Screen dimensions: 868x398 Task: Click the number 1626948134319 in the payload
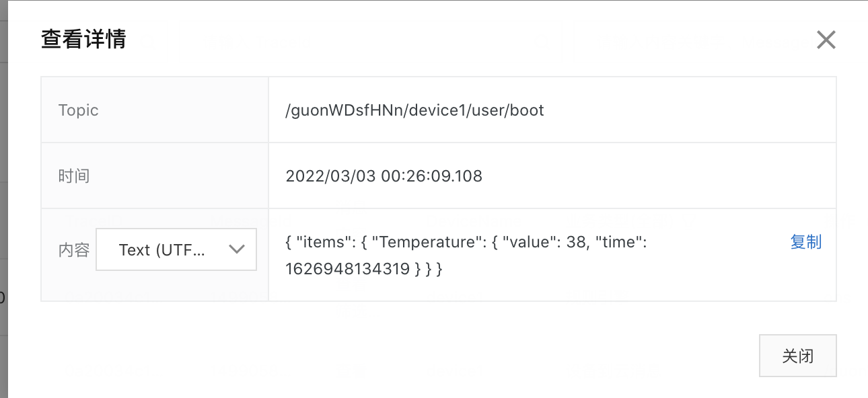coord(347,269)
